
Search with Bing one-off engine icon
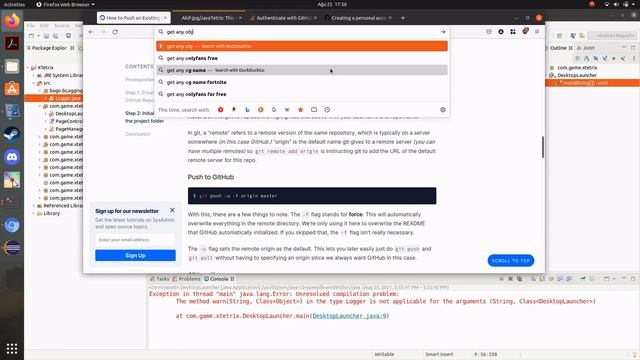247,110
